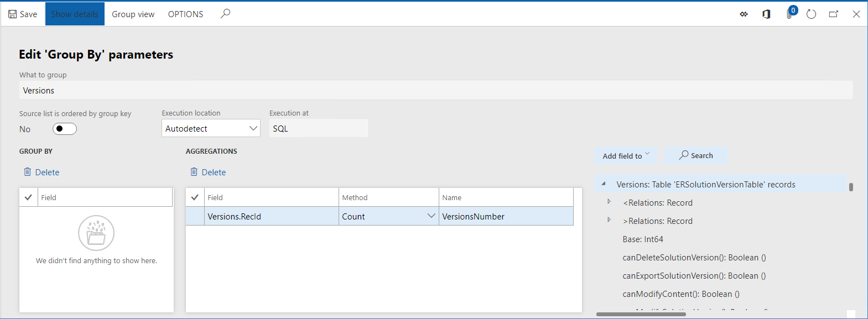
Task: Click Field column header in Aggregations grid
Action: coord(272,197)
